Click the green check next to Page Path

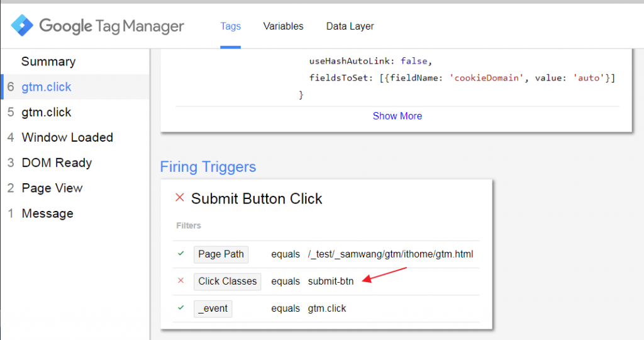[180, 253]
